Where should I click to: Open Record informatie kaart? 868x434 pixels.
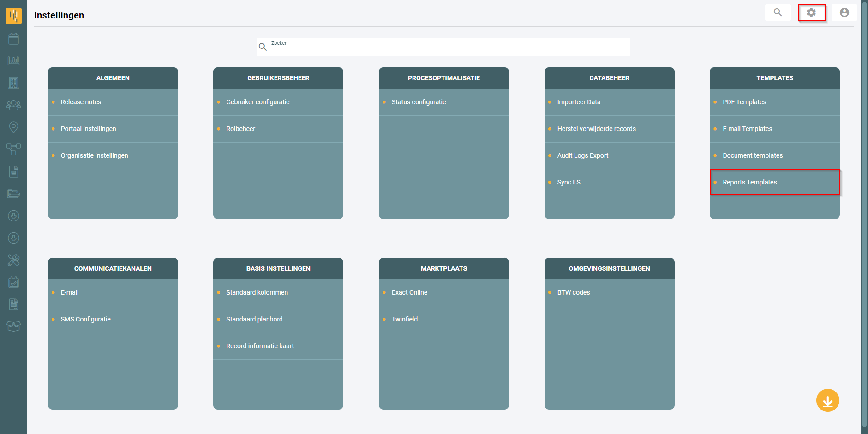tap(278, 346)
